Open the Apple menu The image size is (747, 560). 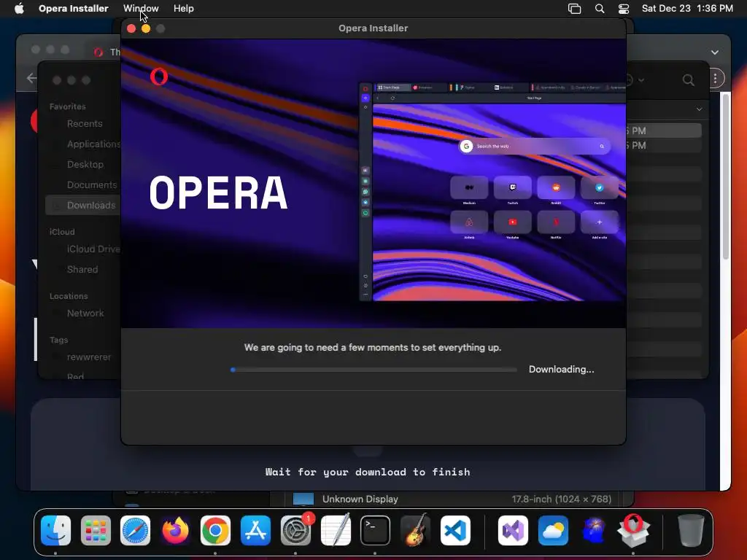point(19,9)
